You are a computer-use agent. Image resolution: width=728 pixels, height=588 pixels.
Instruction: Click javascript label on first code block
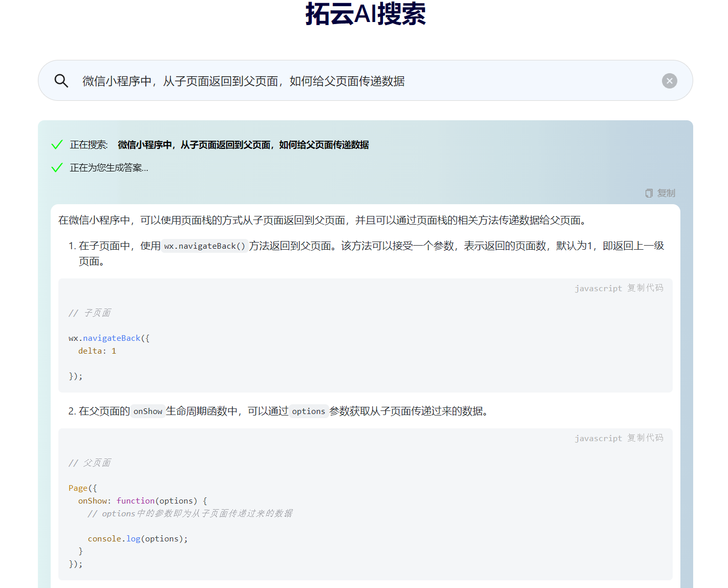[598, 289]
